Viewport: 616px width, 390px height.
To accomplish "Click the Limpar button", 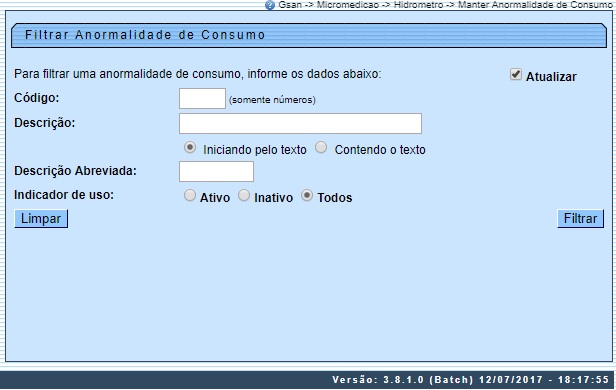I will (41, 219).
